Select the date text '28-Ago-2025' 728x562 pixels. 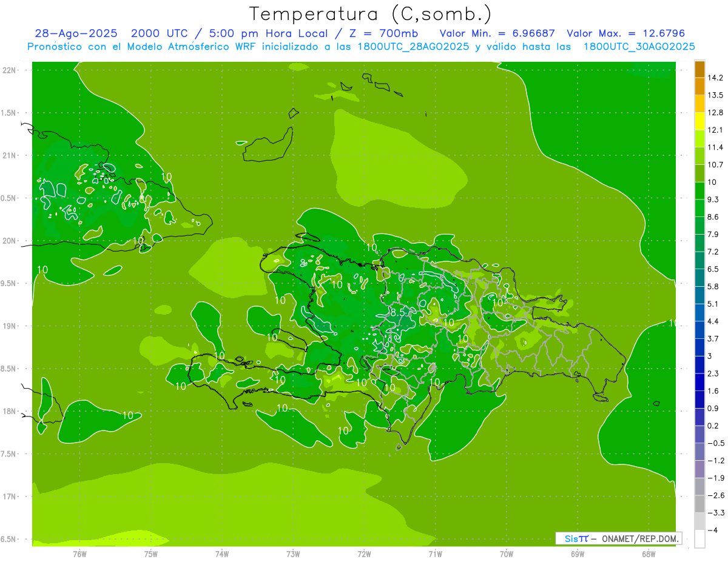pyautogui.click(x=76, y=33)
